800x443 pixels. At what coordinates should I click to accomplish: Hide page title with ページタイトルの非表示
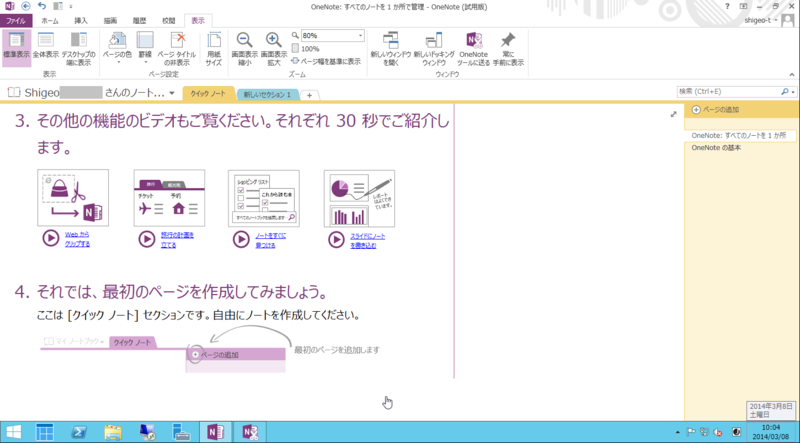[x=177, y=48]
